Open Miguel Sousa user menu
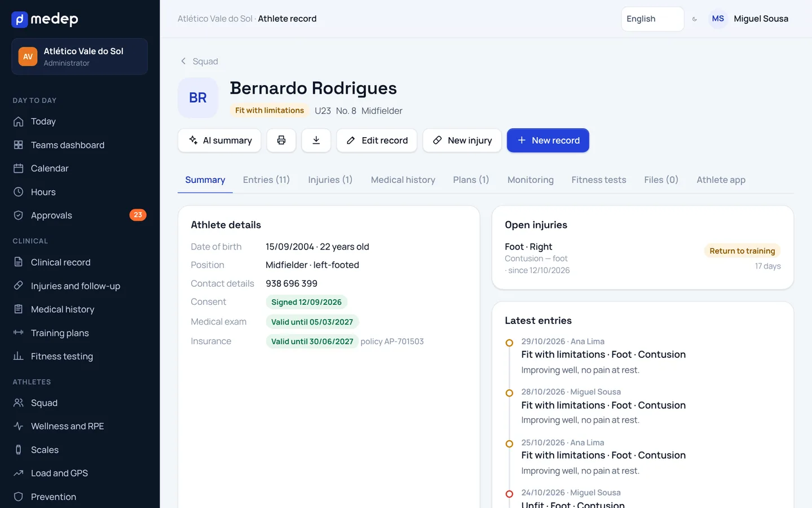 point(749,19)
